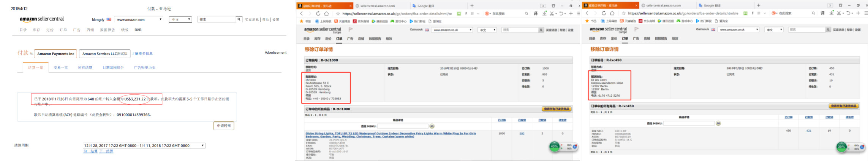Open www.amazon.co.uk dropdown in R-ttd1000 window
This screenshot has height=161, width=868.
coord(452,30)
